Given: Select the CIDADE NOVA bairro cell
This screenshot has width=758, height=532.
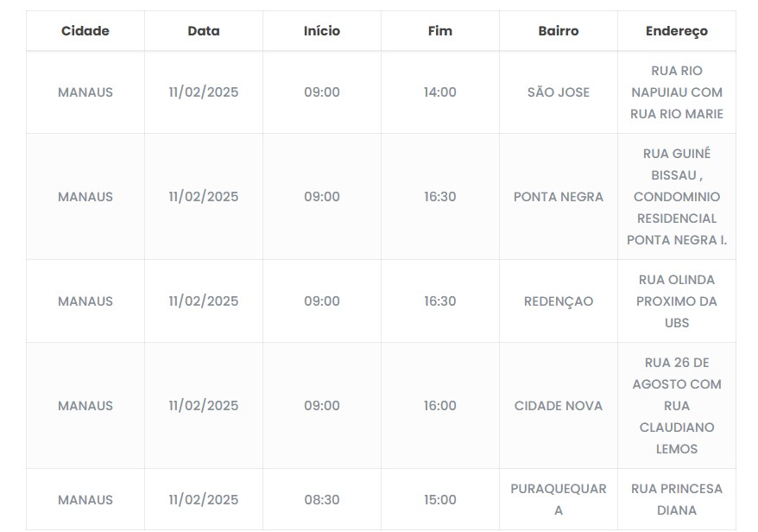Looking at the screenshot, I should point(559,406).
